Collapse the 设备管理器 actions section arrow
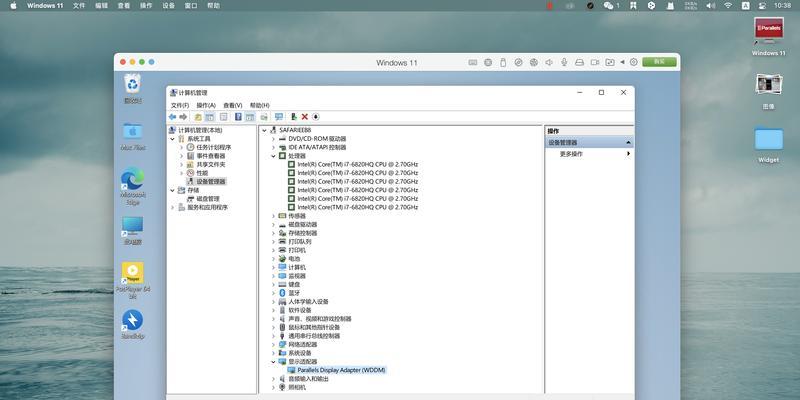This screenshot has height=400, width=800. tap(628, 143)
